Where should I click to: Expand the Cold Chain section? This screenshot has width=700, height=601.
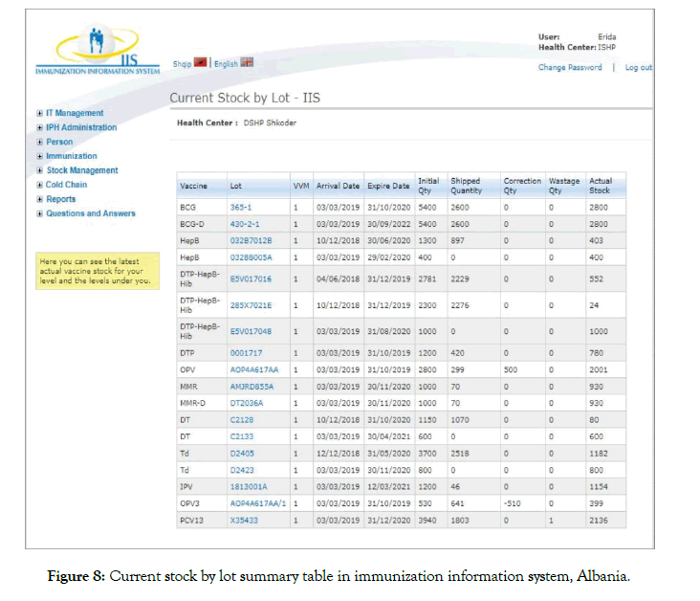click(x=39, y=185)
